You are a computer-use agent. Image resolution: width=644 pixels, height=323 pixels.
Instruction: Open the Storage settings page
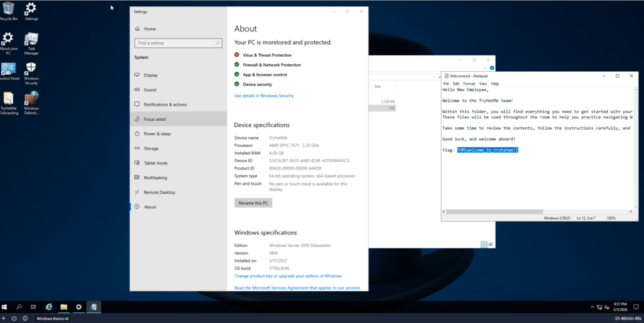[x=151, y=149]
